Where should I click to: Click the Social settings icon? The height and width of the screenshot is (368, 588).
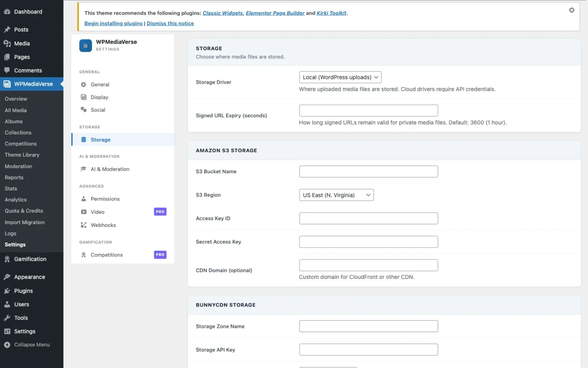click(x=83, y=110)
